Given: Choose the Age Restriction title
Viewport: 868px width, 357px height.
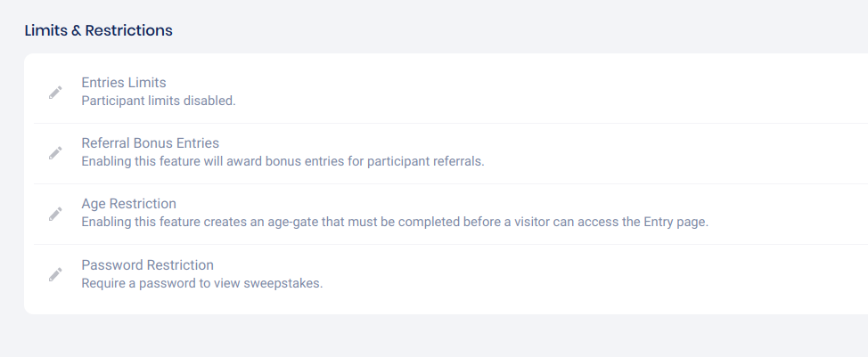Looking at the screenshot, I should click(x=128, y=203).
